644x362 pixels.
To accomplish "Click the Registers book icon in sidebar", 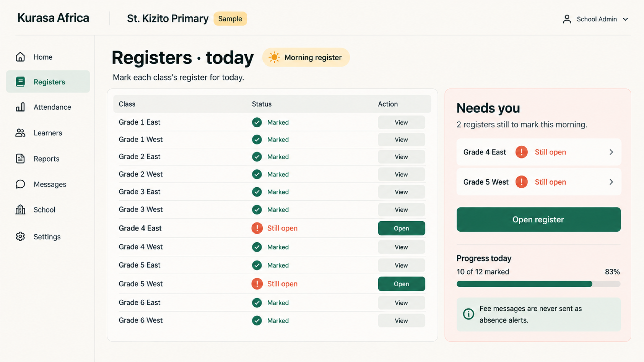I will tap(20, 82).
